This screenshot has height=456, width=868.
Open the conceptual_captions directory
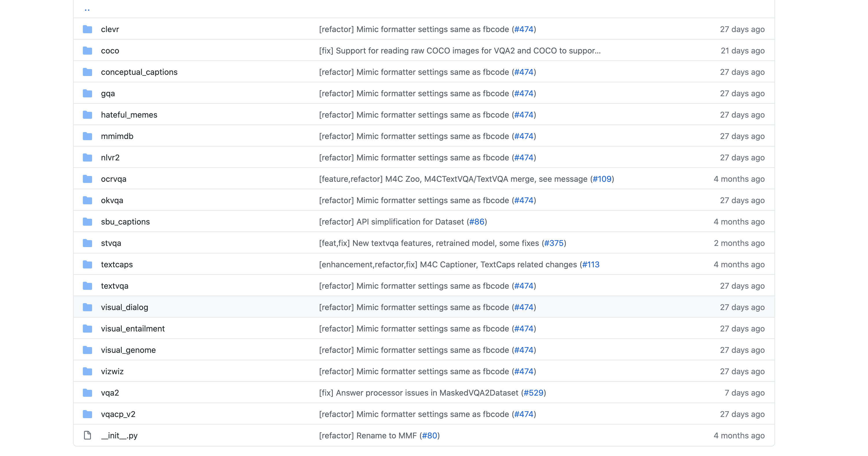139,72
